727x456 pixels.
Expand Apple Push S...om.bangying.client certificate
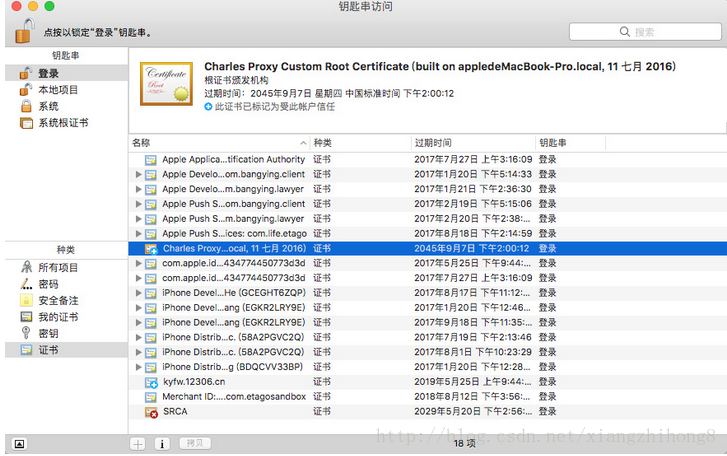(138, 204)
